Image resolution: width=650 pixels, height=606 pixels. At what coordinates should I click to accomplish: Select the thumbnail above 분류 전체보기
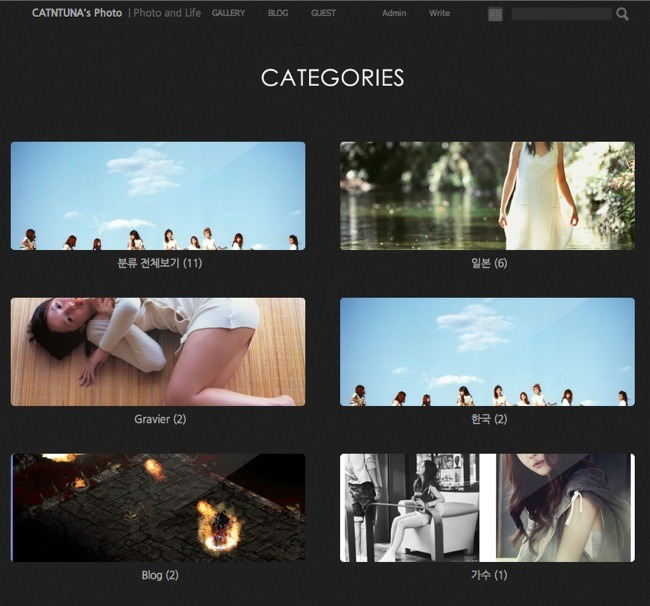pyautogui.click(x=158, y=196)
